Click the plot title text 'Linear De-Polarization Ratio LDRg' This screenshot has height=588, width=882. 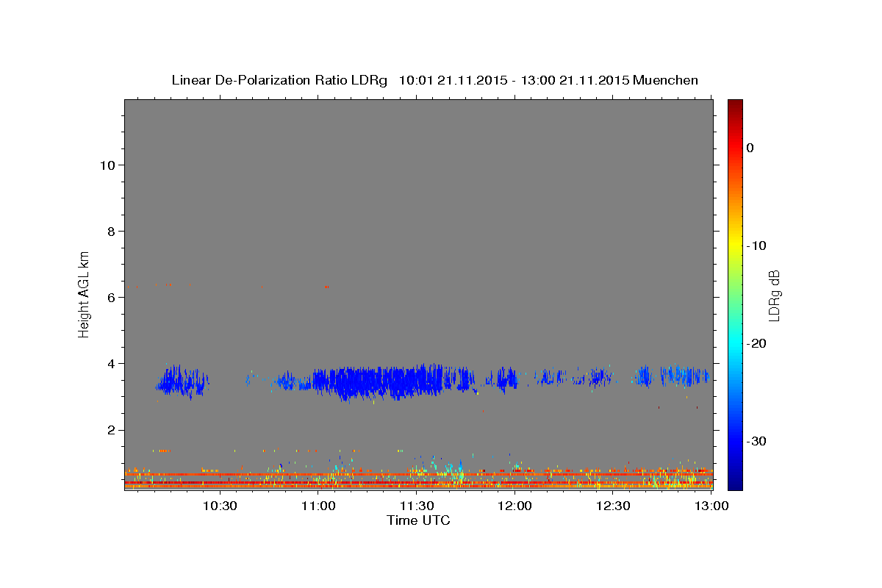tap(279, 80)
